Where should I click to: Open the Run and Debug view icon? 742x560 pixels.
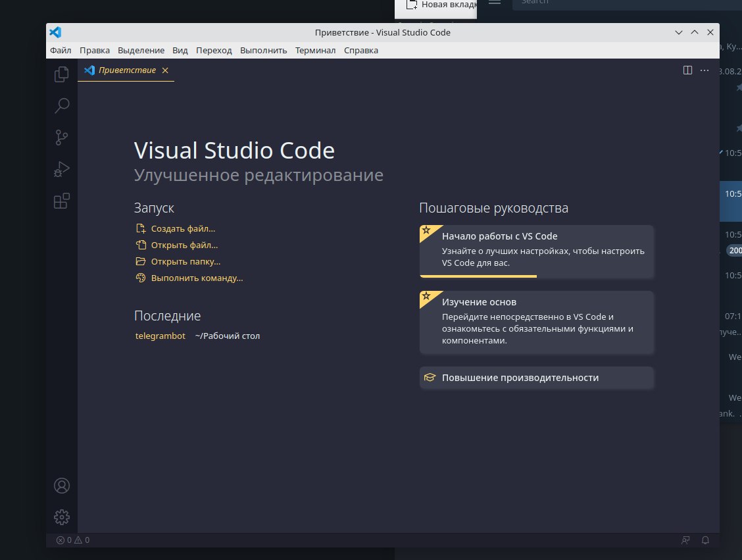pos(62,169)
